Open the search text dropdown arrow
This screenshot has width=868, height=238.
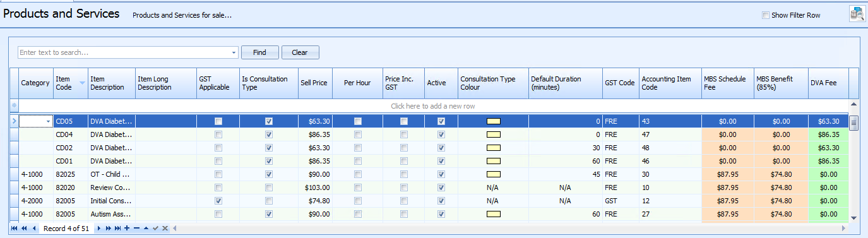234,52
